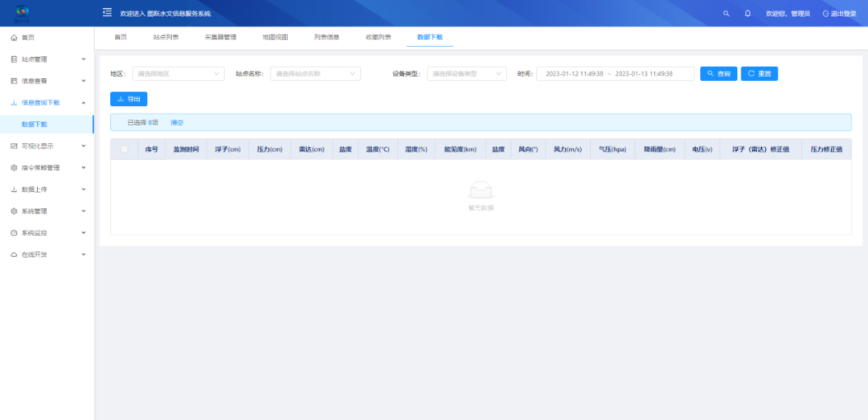Switch to the 首页 tab in tab bar
The image size is (868, 420).
pyautogui.click(x=121, y=37)
